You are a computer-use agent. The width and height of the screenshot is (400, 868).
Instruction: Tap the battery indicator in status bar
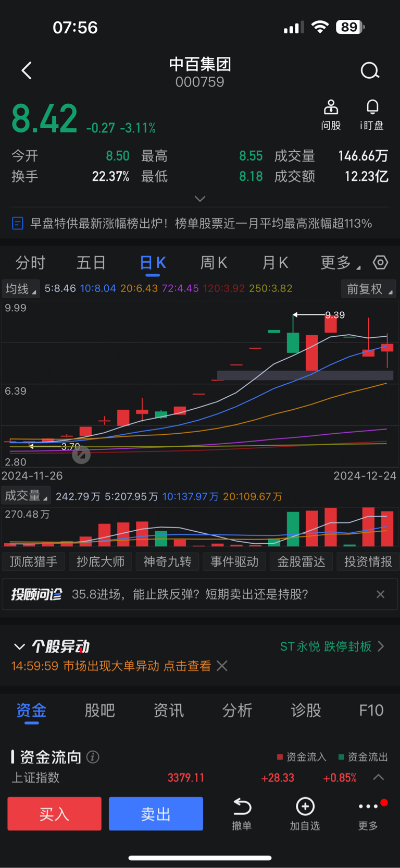coord(350,27)
